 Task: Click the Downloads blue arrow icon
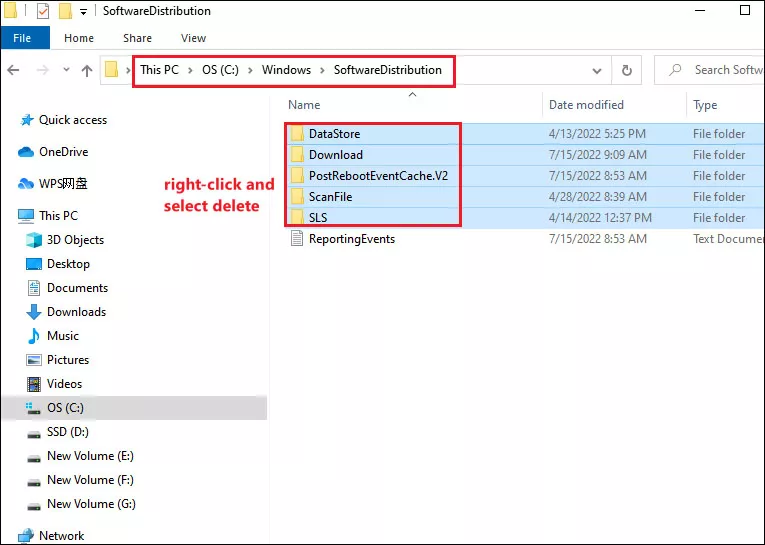(x=34, y=312)
